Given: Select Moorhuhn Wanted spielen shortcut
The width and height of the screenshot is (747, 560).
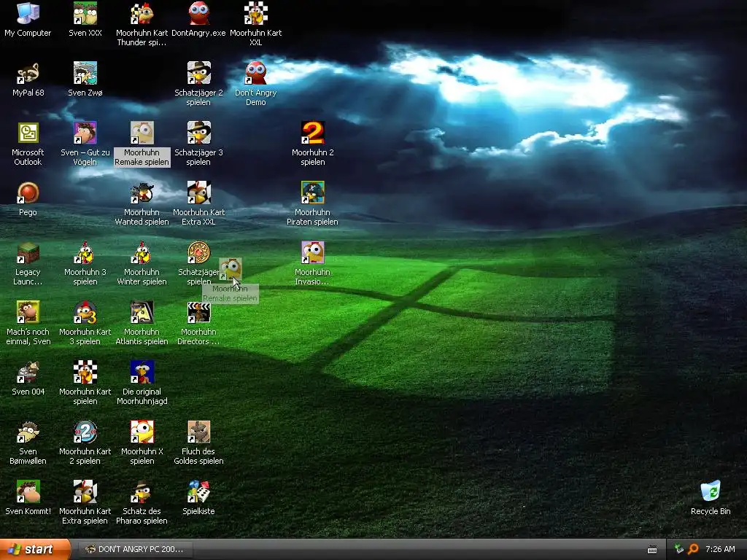Looking at the screenshot, I should (142, 192).
